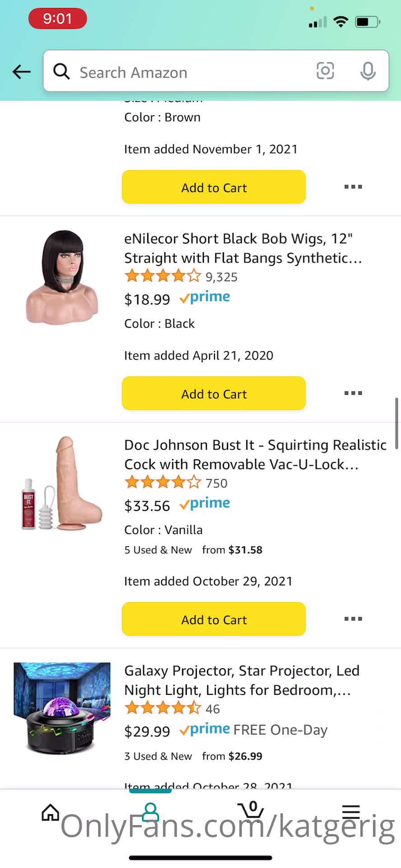Tap the microphone voice search icon
The height and width of the screenshot is (868, 401).
coord(368,71)
